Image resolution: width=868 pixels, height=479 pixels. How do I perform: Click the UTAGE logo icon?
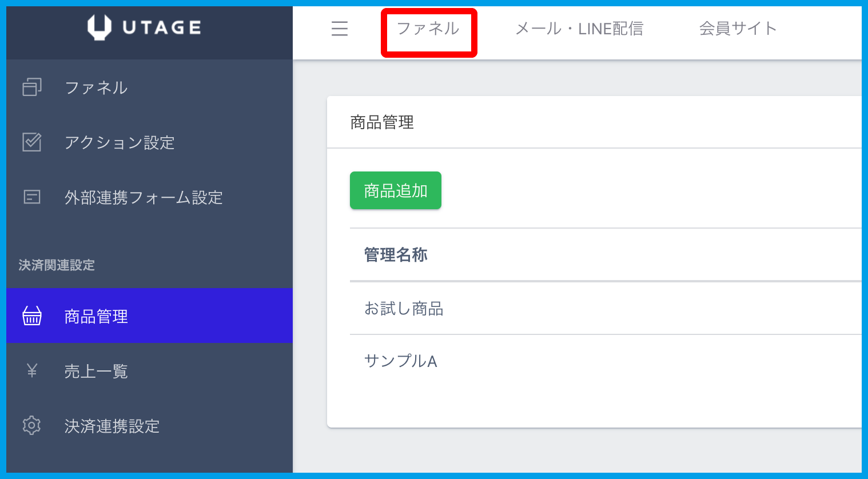pos(99,27)
